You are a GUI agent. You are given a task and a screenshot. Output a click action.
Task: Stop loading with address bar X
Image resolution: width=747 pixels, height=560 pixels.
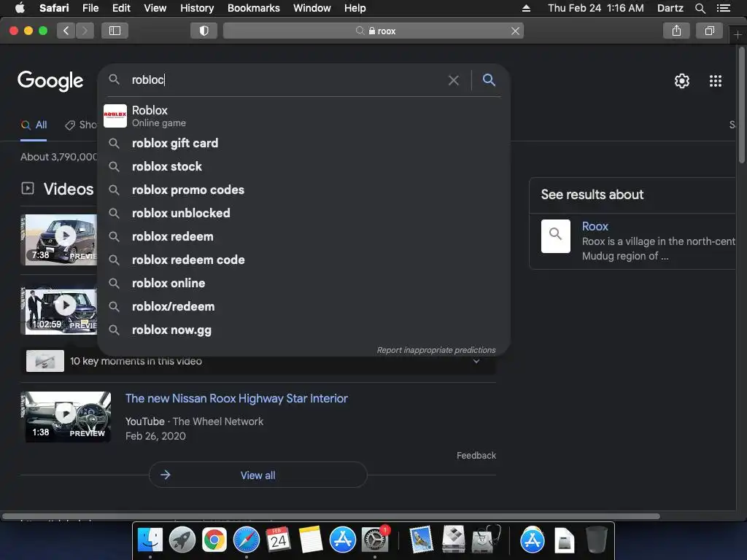tap(515, 31)
